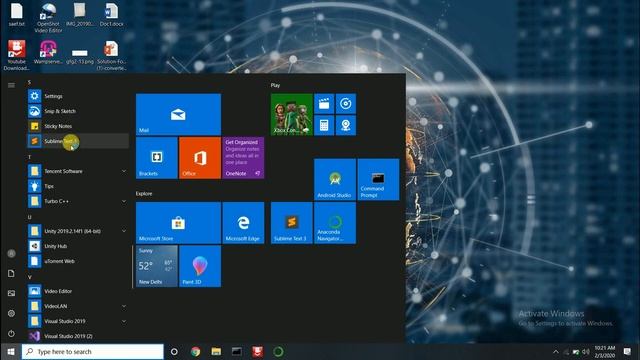The height and width of the screenshot is (360, 640).
Task: Launch Visual Studio 2019 (2)
Action: [78, 336]
